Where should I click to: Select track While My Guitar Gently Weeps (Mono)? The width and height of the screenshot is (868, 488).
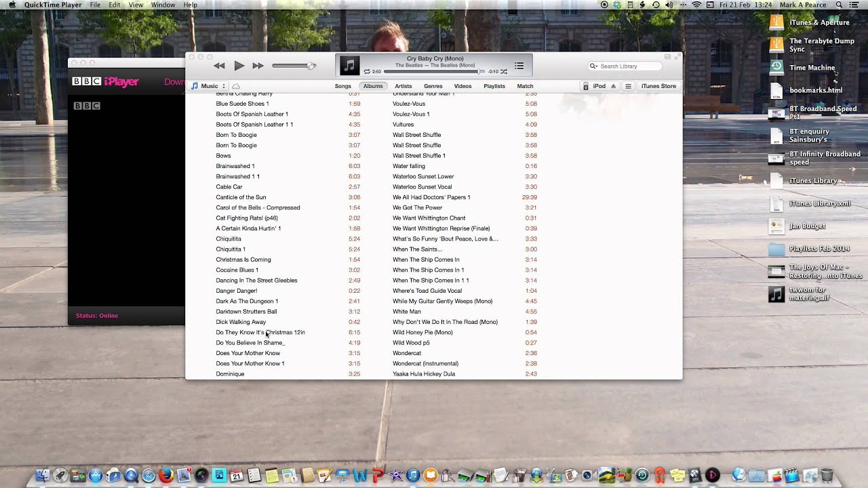442,301
